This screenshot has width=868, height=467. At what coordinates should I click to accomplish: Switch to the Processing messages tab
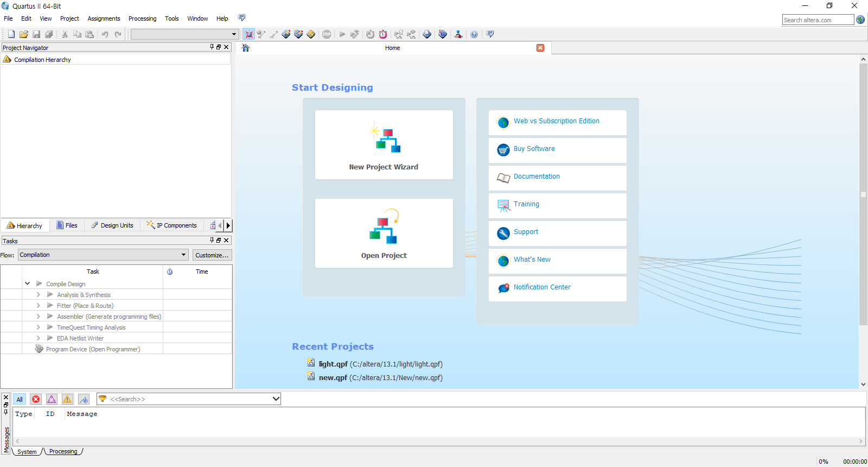(x=63, y=451)
